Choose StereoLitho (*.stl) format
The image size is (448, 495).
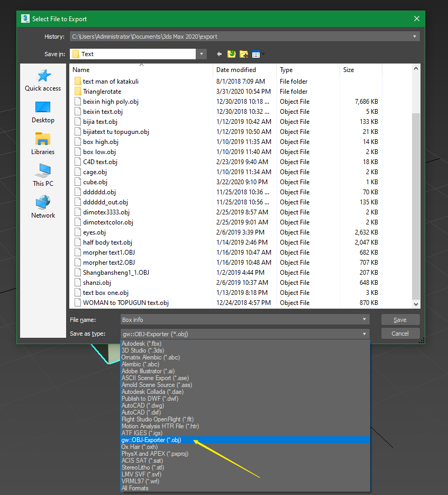coord(143,467)
